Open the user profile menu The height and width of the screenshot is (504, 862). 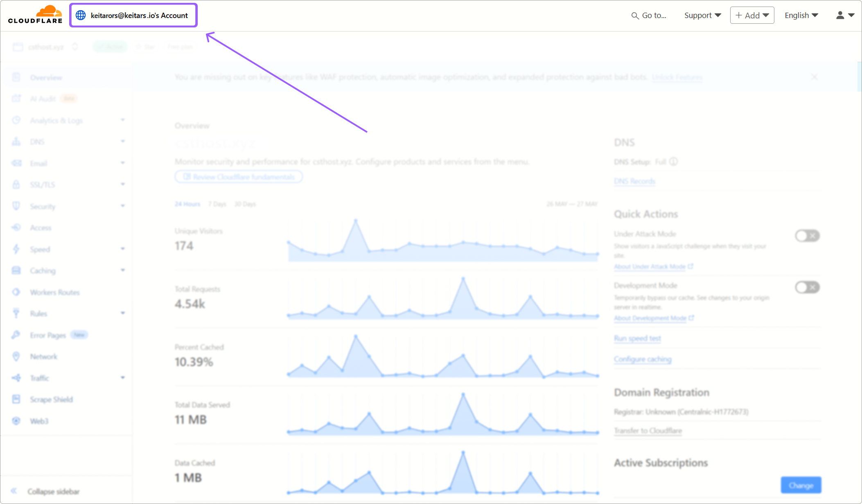pyautogui.click(x=845, y=16)
